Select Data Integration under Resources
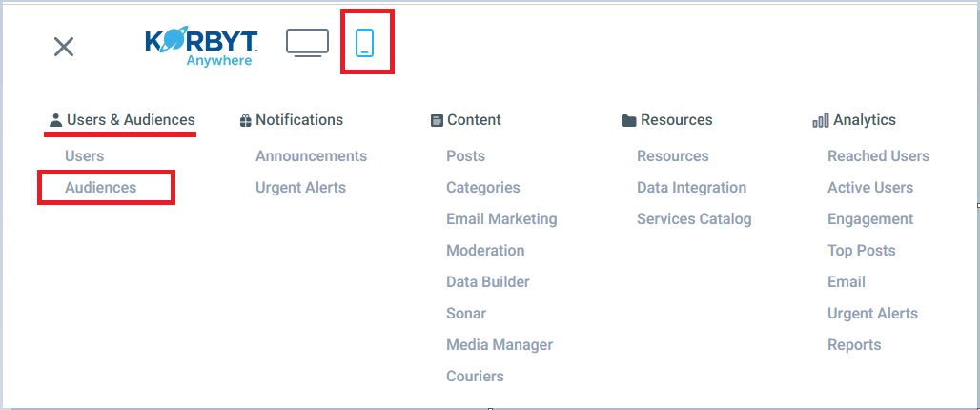The height and width of the screenshot is (410, 980). [x=691, y=188]
